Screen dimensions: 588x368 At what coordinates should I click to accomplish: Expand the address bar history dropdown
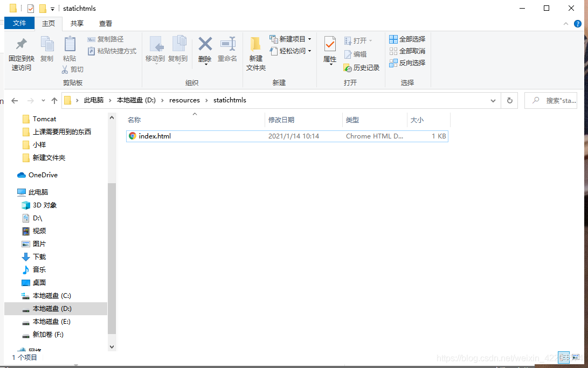[493, 100]
